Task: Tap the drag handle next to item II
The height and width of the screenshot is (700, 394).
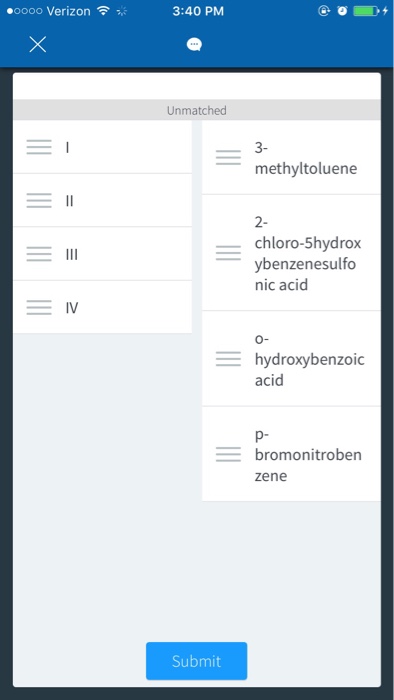Action: click(x=39, y=200)
